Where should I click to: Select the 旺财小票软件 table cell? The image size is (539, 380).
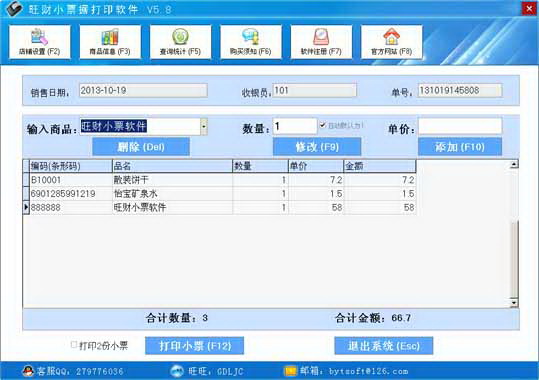(172, 207)
